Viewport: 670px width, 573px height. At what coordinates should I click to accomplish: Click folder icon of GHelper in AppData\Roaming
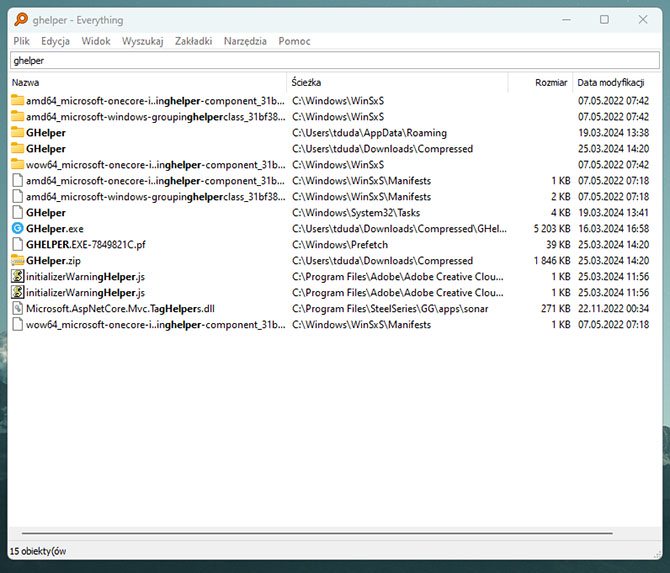click(17, 132)
